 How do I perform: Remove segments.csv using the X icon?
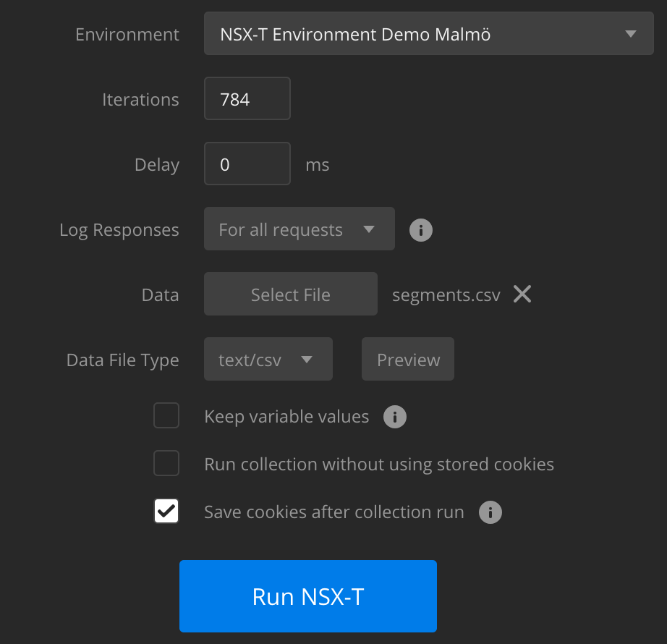522,294
